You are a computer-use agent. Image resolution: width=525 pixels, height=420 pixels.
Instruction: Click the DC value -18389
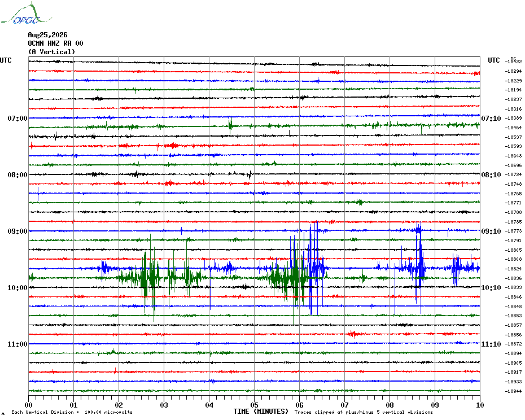[x=513, y=118]
